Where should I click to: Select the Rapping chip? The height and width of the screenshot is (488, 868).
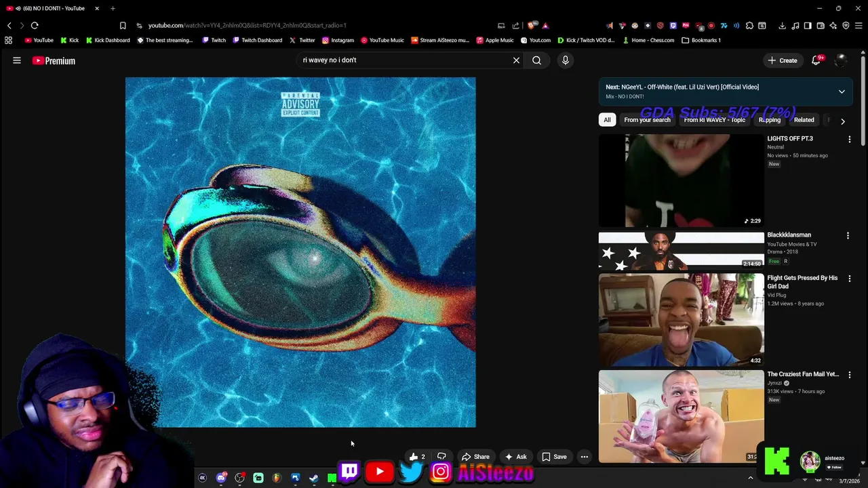(x=769, y=120)
